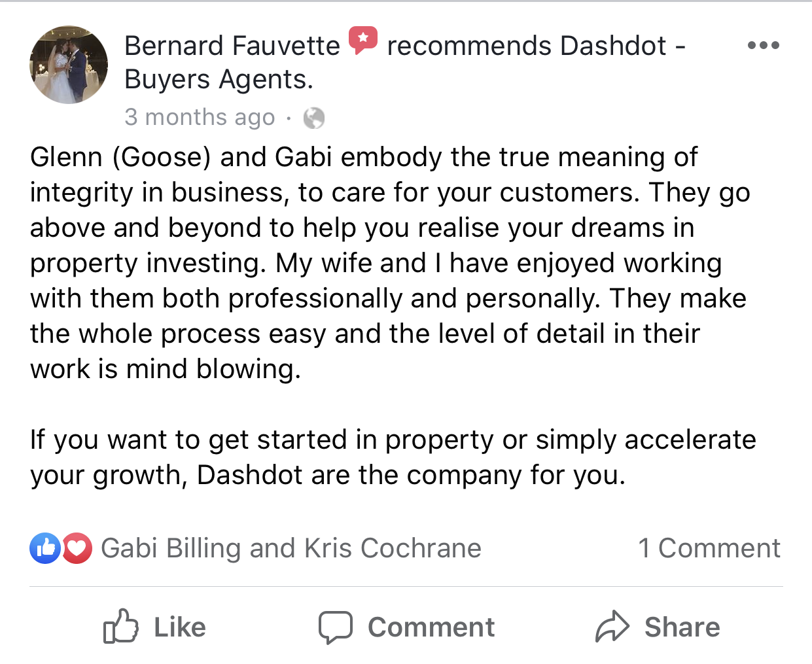The image size is (812, 664).
Task: Tap the thumbs-up outline Like icon
Action: click(x=121, y=627)
